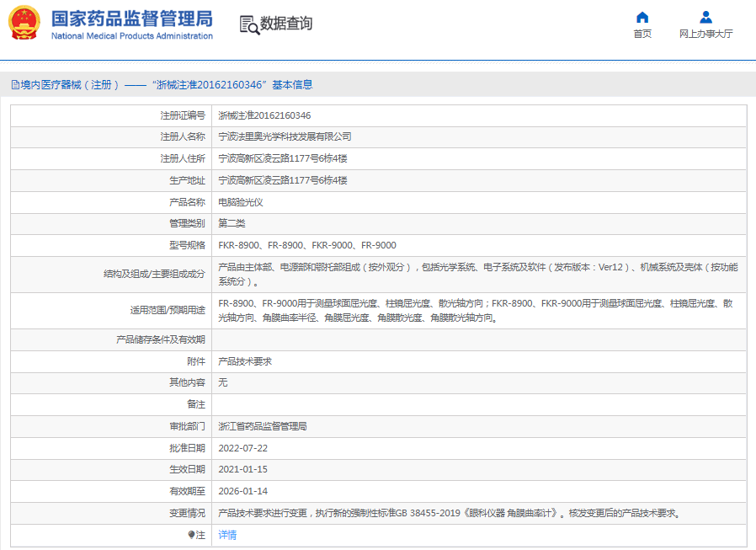
Task: Click the 产品技术要求 attachment entry
Action: pos(245,361)
